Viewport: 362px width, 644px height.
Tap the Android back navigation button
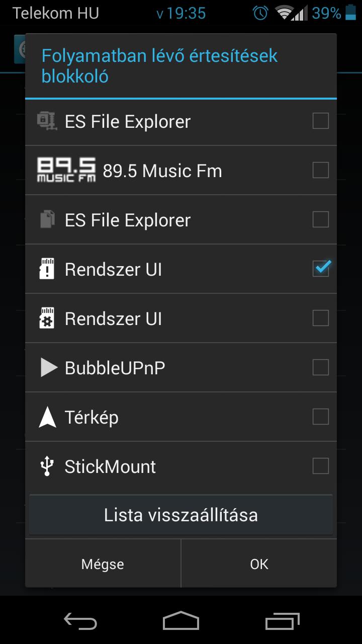coord(80,621)
